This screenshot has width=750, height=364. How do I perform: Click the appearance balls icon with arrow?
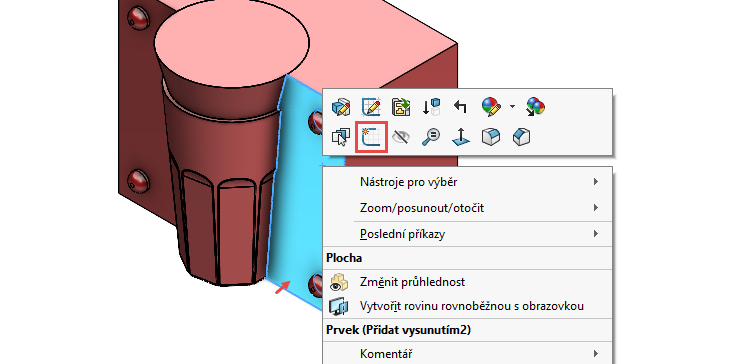point(535,107)
